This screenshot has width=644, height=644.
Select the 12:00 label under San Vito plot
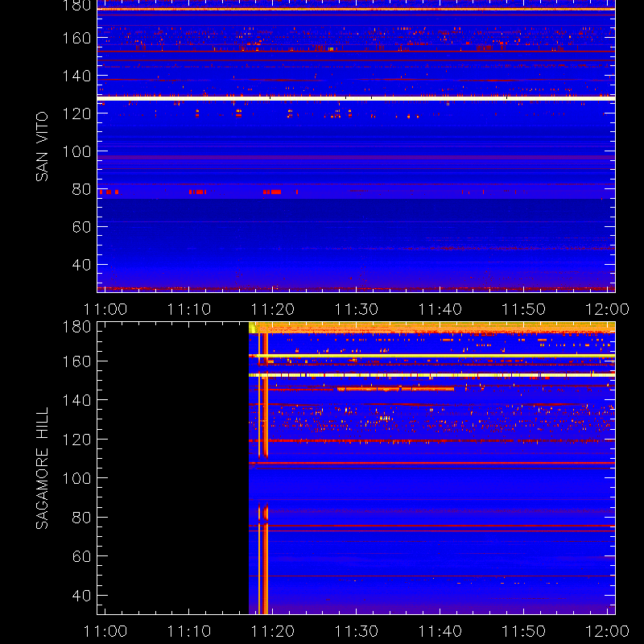(x=607, y=309)
